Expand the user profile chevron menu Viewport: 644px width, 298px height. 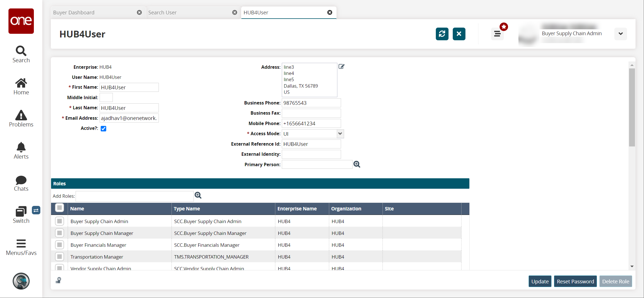coord(621,34)
